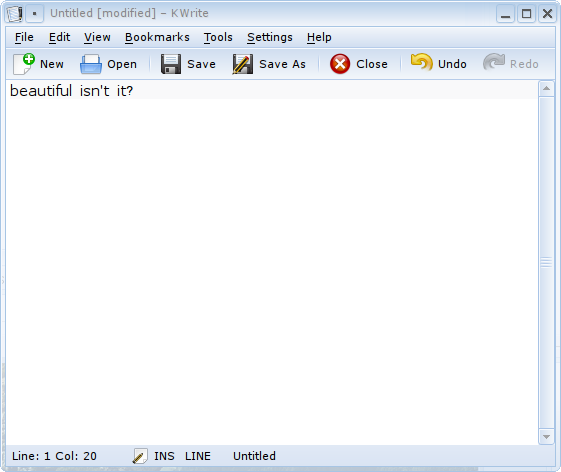Click the New document toolbar icon
This screenshot has width=561, height=472.
pos(24,64)
